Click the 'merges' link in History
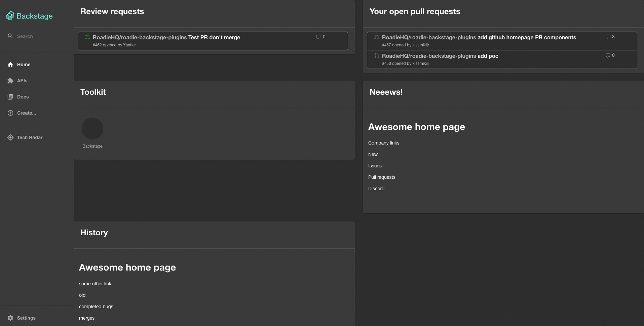Screen dimensions: 644x326 click(x=87, y=318)
